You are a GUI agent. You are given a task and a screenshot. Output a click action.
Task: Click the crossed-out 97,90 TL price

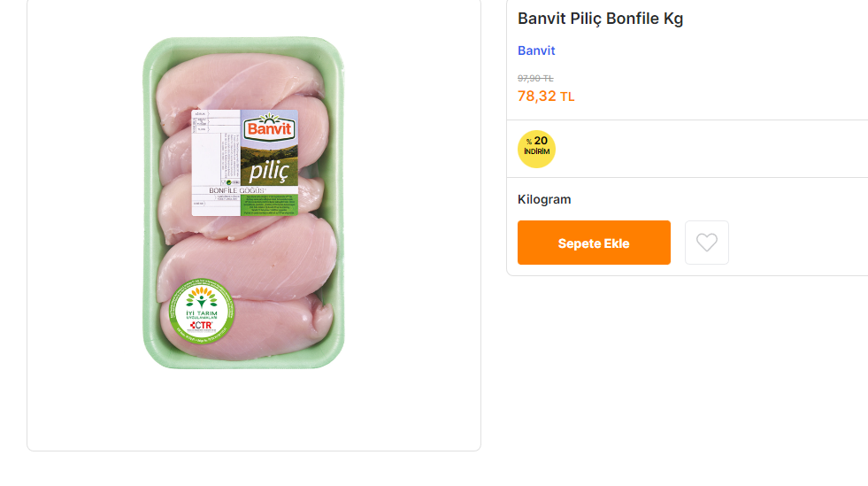[x=535, y=78]
